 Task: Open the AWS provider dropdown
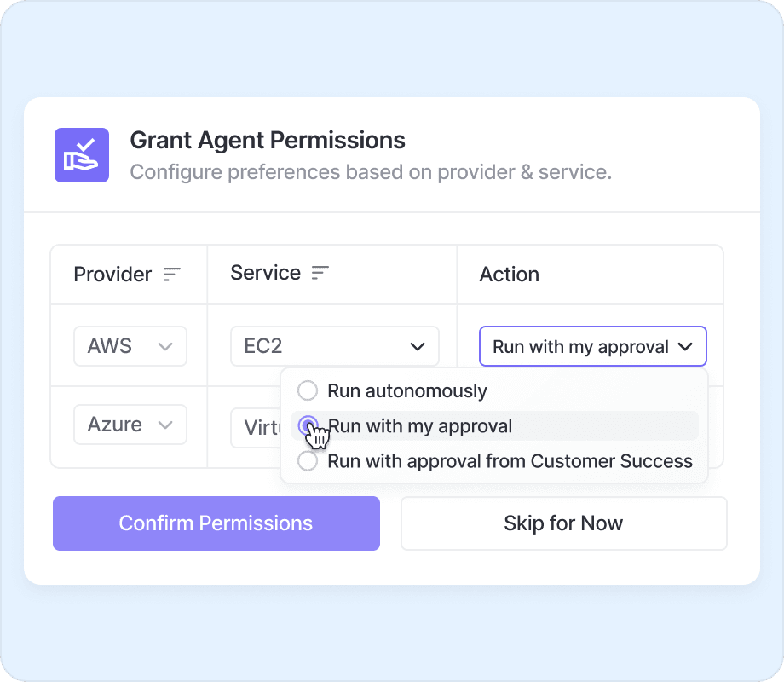[x=130, y=346]
